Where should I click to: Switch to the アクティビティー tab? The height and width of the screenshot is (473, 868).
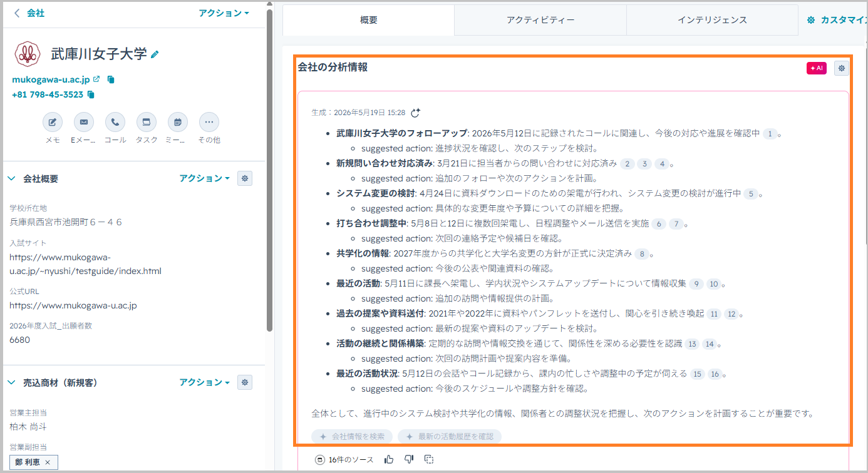point(540,20)
